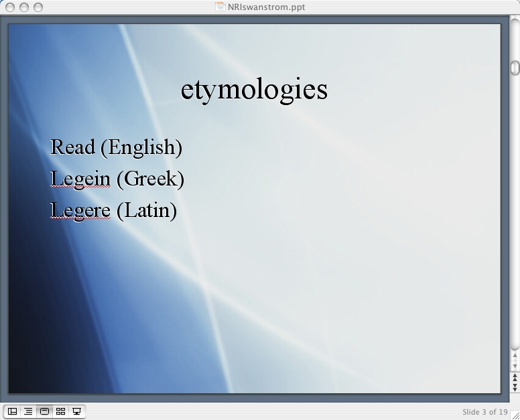Click the scroll-down arrow of the vertical scrollbar

tap(515, 366)
